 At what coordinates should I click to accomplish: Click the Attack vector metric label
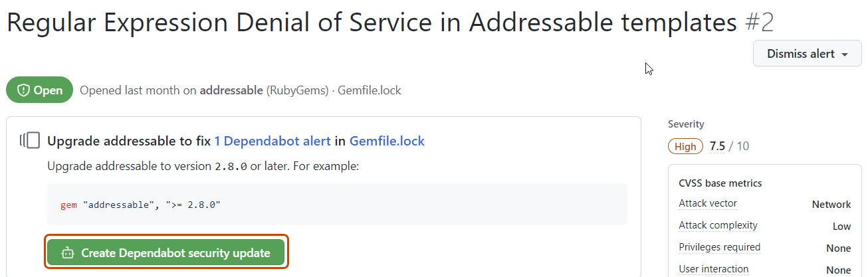click(707, 203)
